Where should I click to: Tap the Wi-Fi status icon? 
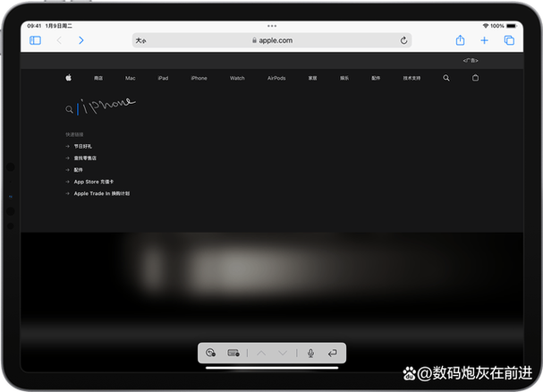pos(486,26)
